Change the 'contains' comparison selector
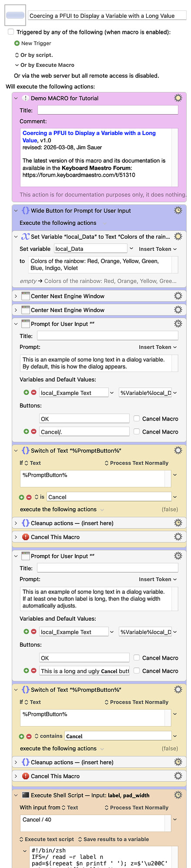 tap(48, 736)
